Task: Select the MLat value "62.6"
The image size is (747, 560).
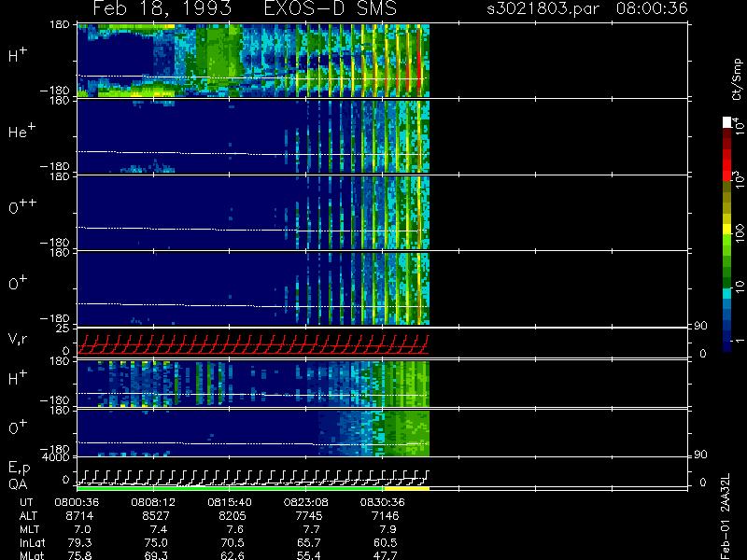Action: pyautogui.click(x=233, y=555)
